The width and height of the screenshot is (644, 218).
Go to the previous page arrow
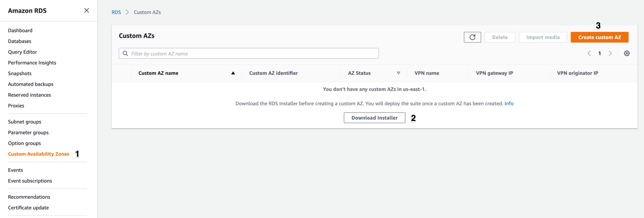point(589,53)
